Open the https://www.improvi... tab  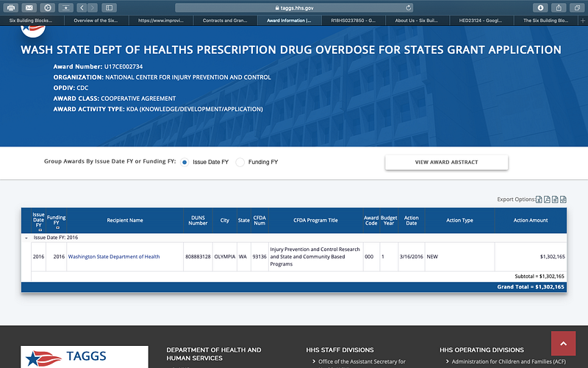tap(161, 21)
